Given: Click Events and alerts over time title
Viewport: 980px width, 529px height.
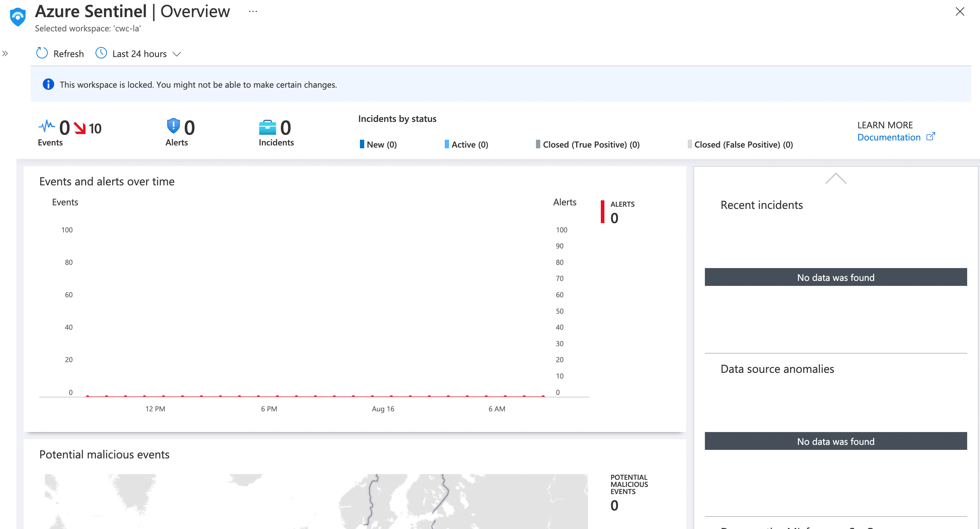Looking at the screenshot, I should coord(107,181).
